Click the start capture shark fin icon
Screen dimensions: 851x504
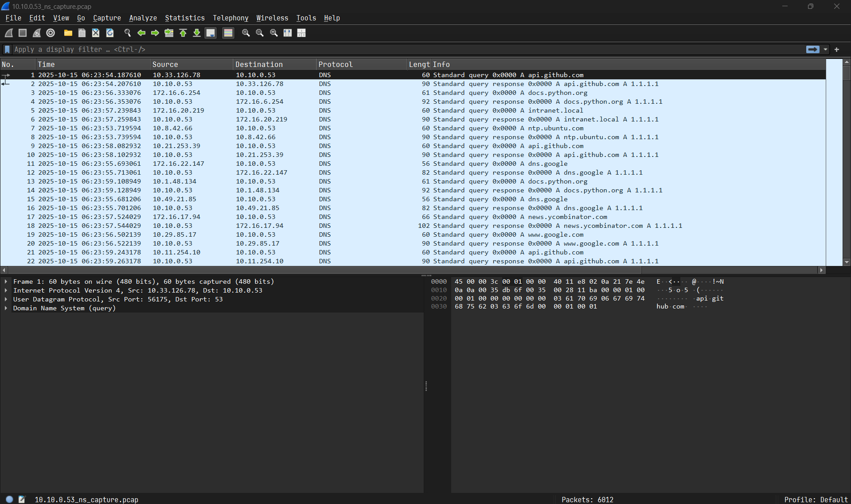pos(9,33)
